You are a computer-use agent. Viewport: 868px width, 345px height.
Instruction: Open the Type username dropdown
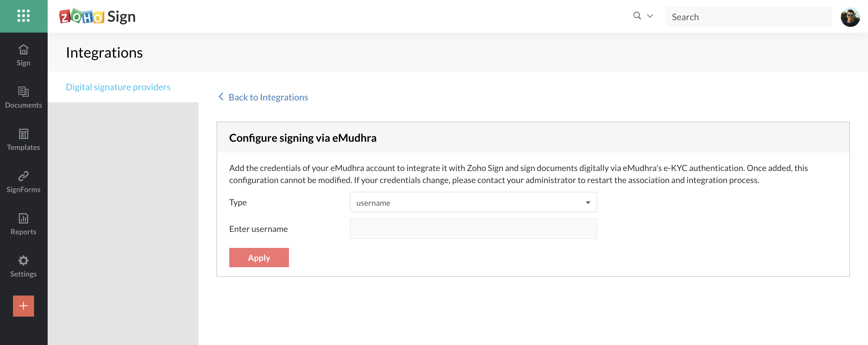pos(473,202)
